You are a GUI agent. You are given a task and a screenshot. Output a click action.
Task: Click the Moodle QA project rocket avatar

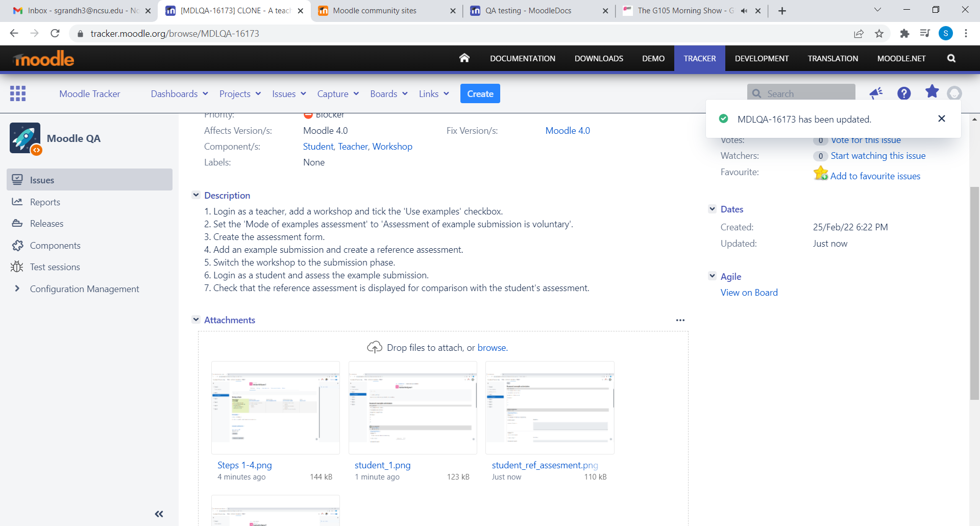25,138
